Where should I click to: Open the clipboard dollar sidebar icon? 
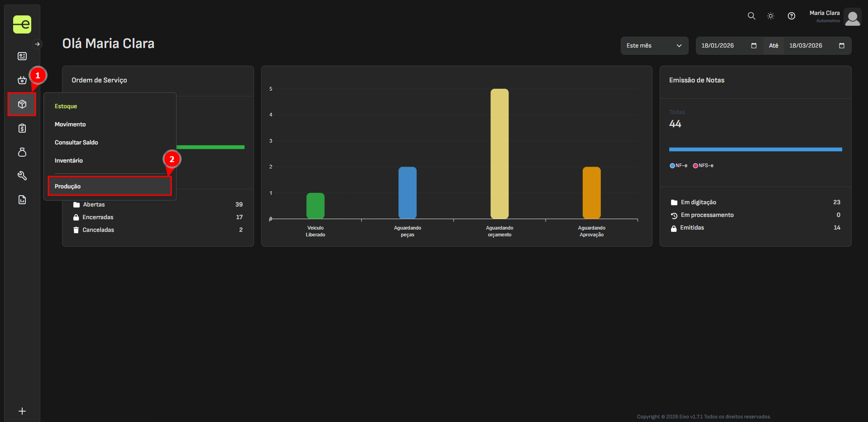pos(22,128)
